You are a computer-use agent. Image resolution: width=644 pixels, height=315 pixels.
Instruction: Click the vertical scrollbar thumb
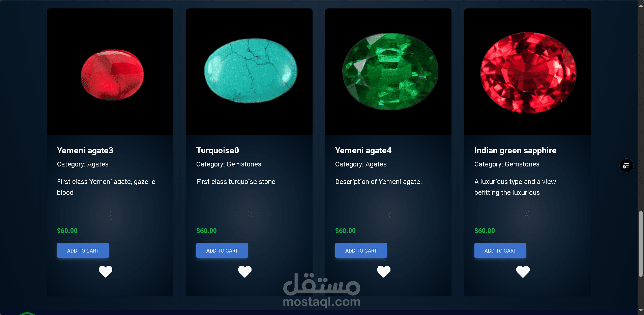(x=641, y=244)
